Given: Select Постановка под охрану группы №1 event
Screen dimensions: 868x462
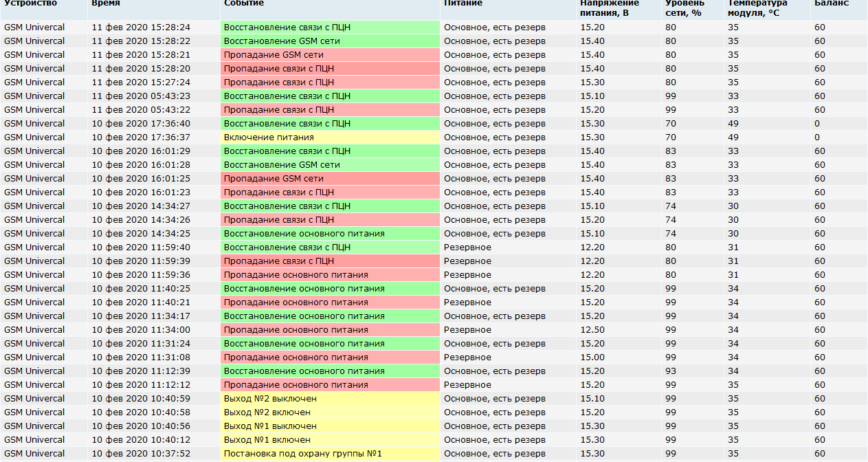Looking at the screenshot, I should pos(331,454).
